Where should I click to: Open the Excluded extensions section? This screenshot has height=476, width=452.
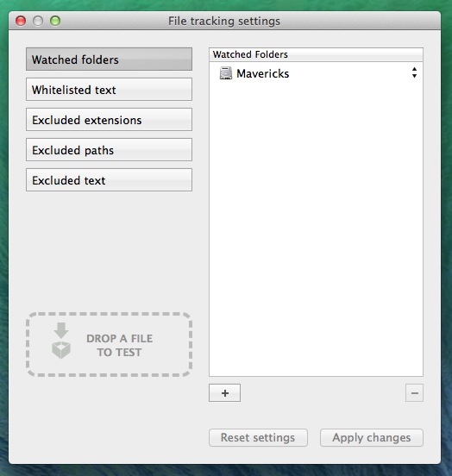(x=109, y=120)
